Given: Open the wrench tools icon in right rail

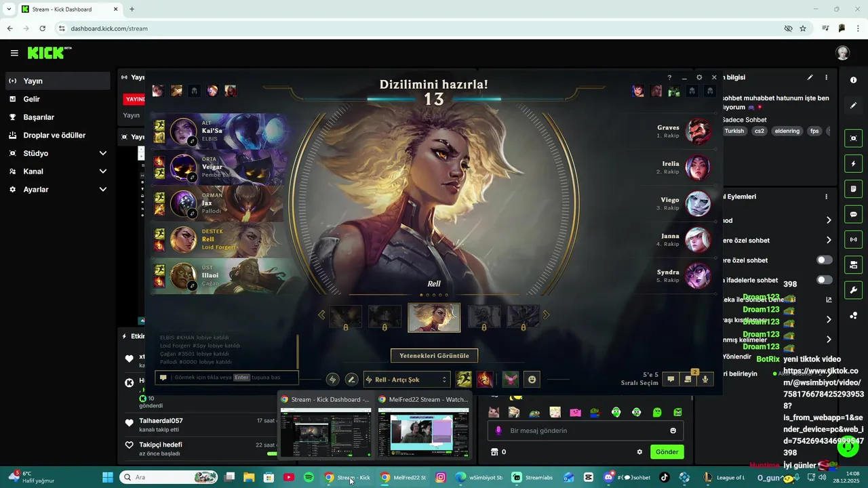Looking at the screenshot, I should click(853, 290).
